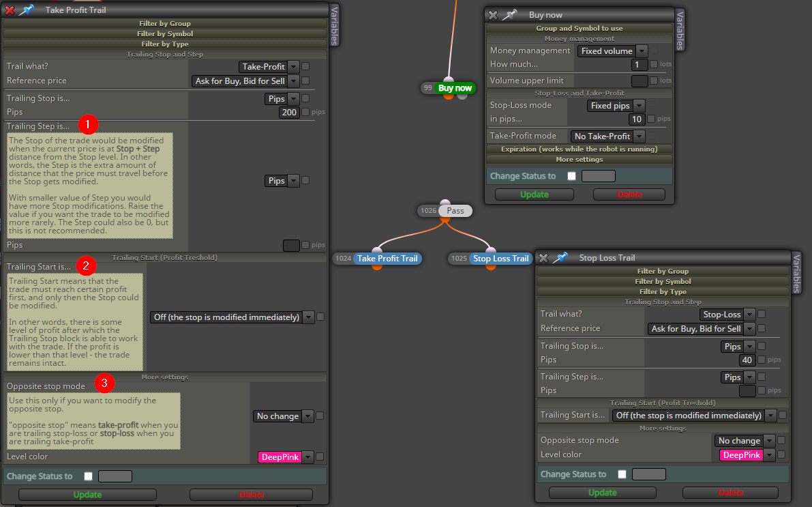
Task: Open DeepPink level color in Stop Loss Trail panel
Action: pos(747,454)
